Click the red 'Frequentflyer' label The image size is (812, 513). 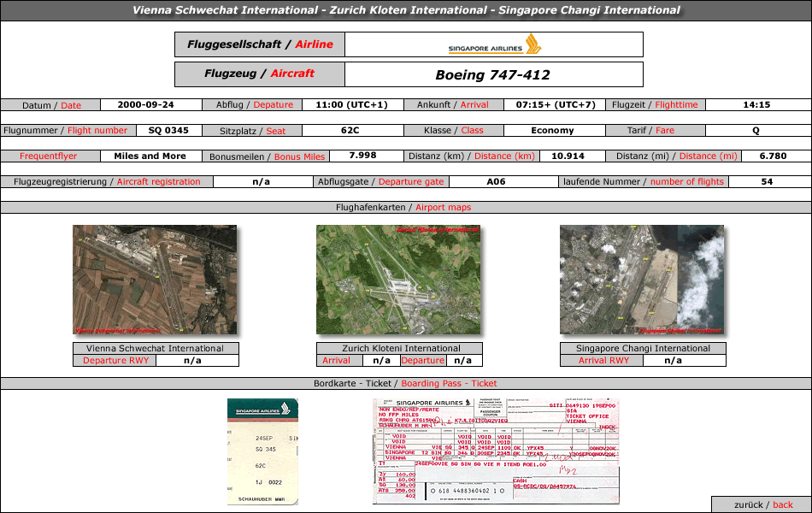click(x=48, y=156)
